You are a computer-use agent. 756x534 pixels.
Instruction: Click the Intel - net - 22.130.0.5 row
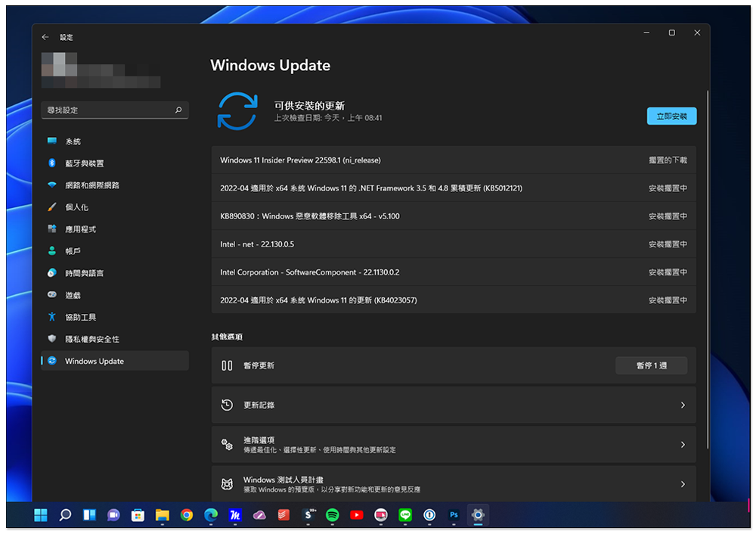tap(454, 244)
